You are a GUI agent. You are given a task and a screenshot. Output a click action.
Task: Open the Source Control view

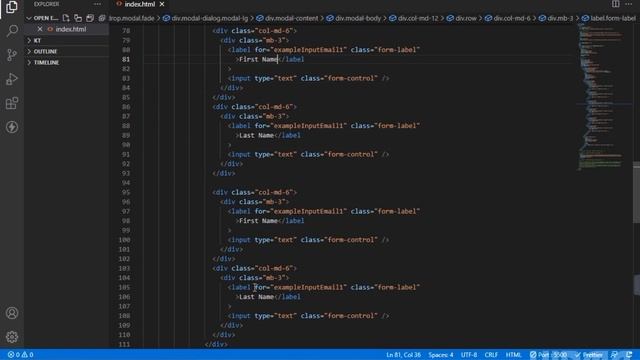pos(12,55)
